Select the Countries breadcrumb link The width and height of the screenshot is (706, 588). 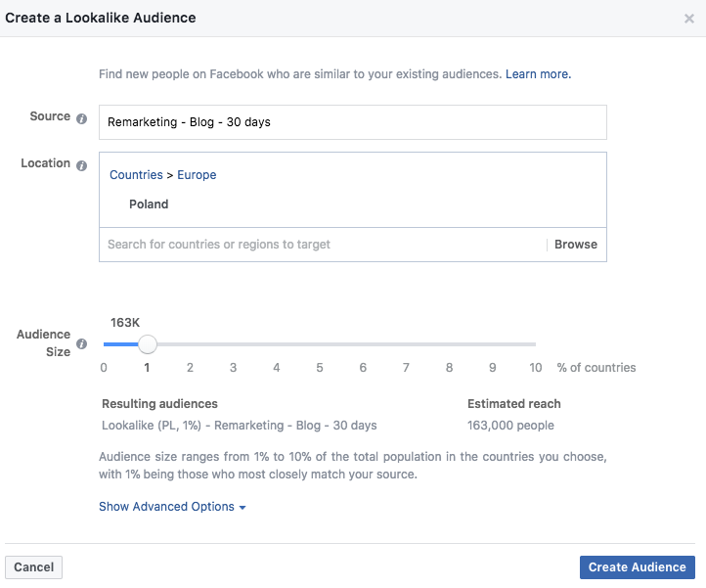pyautogui.click(x=136, y=175)
